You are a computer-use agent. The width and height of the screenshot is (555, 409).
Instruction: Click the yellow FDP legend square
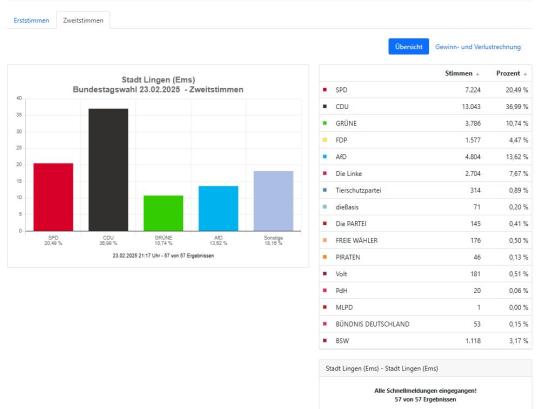325,140
